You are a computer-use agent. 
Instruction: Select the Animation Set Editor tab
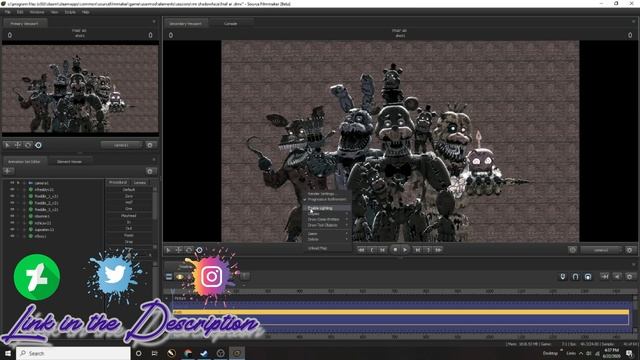[24, 162]
